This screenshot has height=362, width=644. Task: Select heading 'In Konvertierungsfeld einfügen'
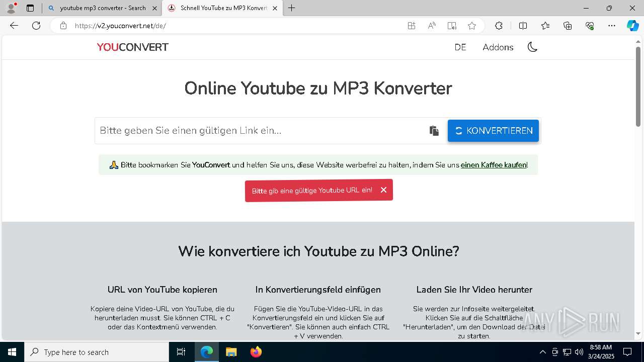[x=318, y=290]
